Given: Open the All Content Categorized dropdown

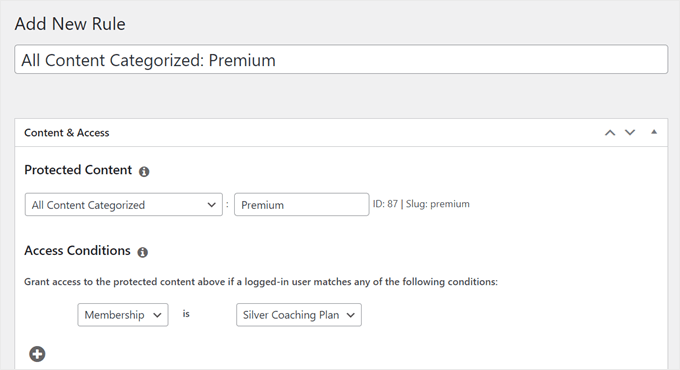Looking at the screenshot, I should point(124,205).
